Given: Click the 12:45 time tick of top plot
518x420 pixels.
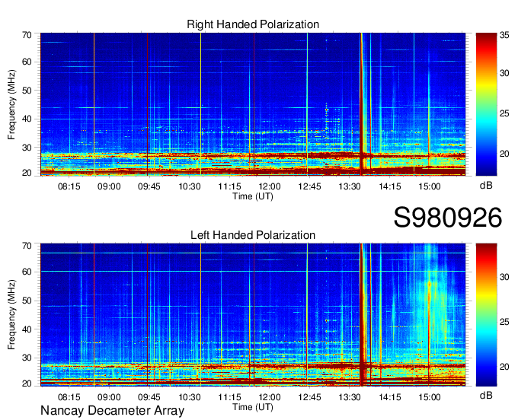Looking at the screenshot, I should coord(309,186).
